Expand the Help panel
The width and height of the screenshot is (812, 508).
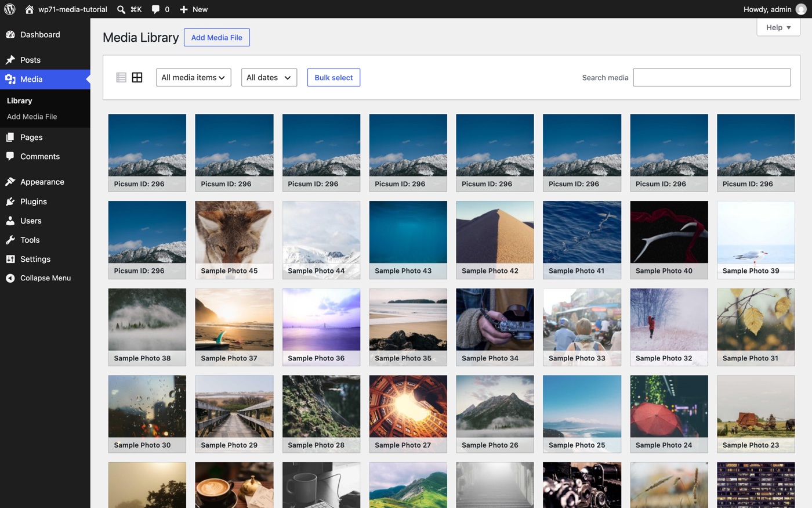pos(778,27)
